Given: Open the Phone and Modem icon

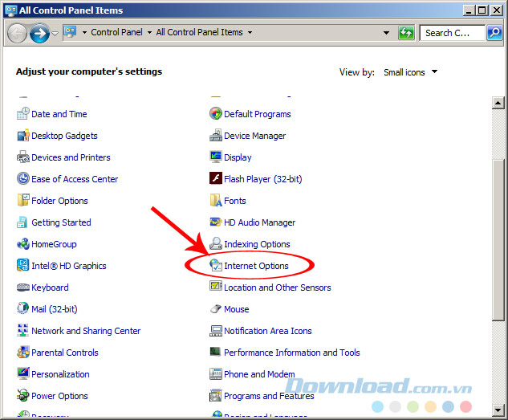Looking at the screenshot, I should pyautogui.click(x=216, y=374).
